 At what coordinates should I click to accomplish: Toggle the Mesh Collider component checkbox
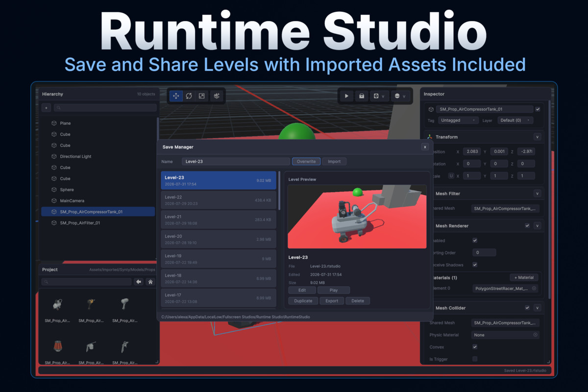[x=527, y=308]
